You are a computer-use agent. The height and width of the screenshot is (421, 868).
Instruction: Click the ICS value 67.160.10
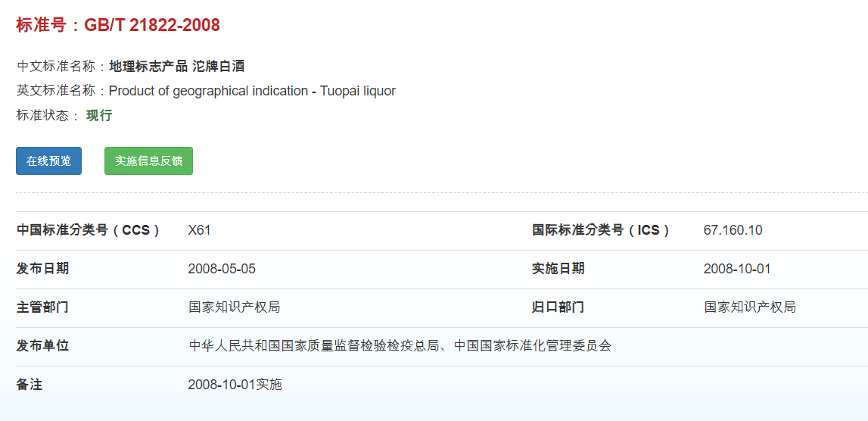pos(733,230)
